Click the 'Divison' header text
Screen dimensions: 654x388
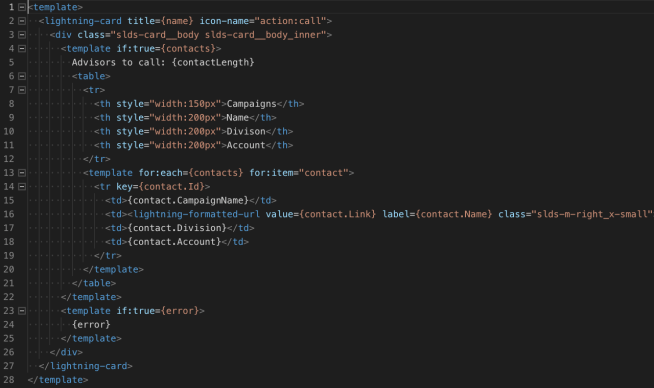[x=246, y=131]
